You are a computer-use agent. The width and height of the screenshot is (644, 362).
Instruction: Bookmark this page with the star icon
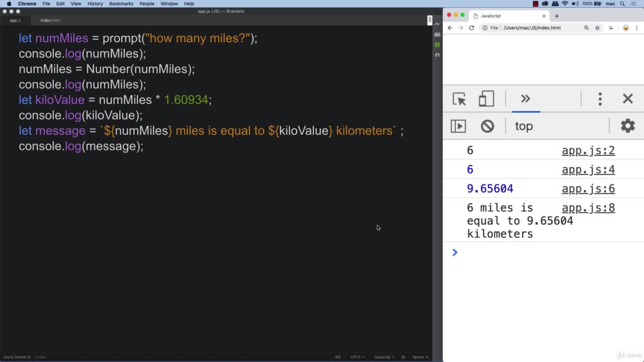(x=597, y=28)
